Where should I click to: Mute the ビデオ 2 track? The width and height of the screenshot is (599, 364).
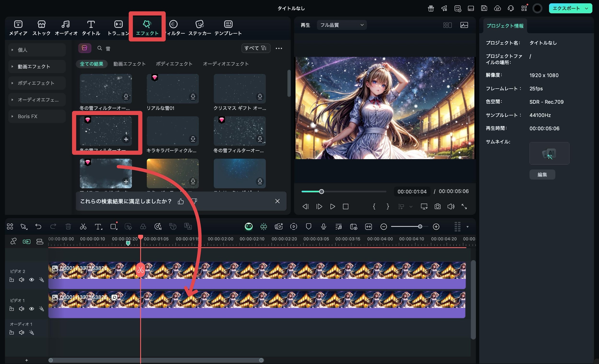point(22,280)
